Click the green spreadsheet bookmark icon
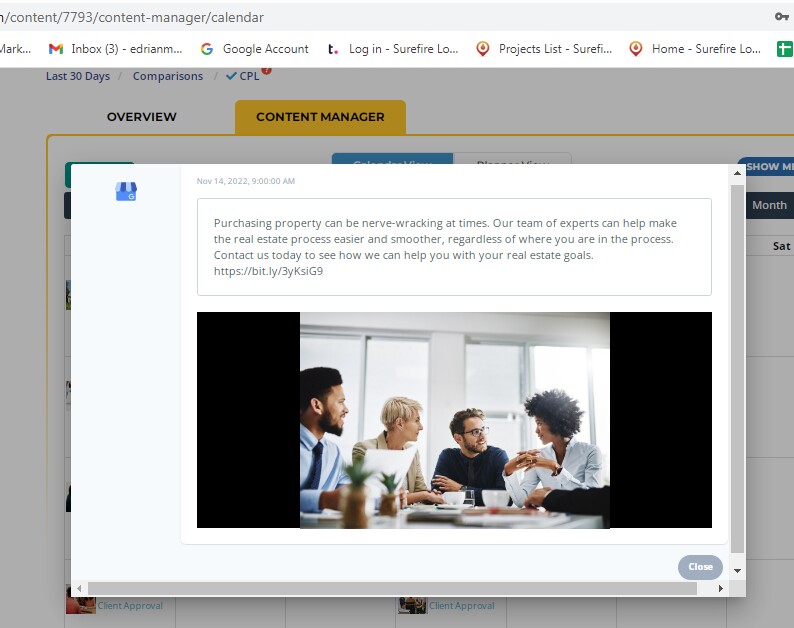This screenshot has height=628, width=794. click(784, 49)
